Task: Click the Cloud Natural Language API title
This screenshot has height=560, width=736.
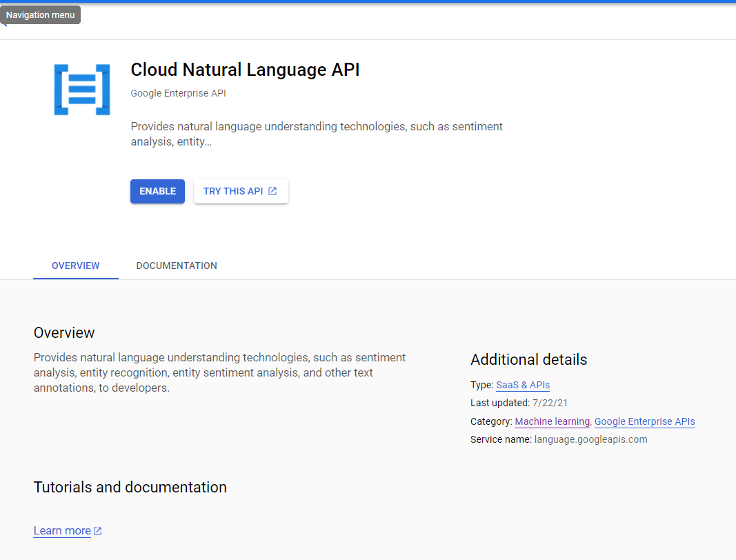Action: (244, 69)
